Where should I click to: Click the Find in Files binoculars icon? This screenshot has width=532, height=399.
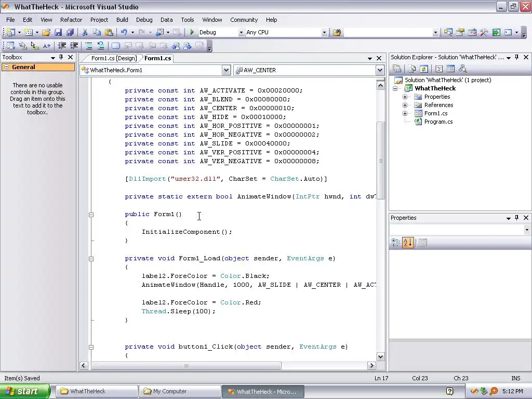(337, 32)
